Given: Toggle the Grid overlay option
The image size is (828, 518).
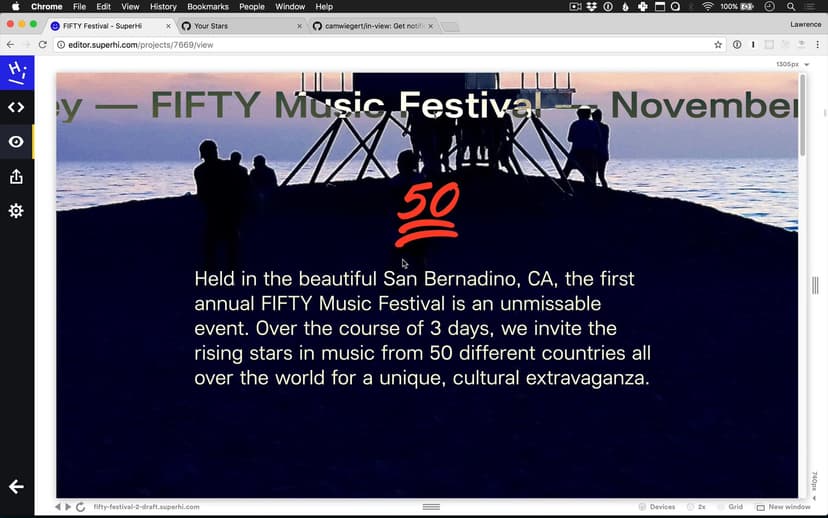Looking at the screenshot, I should coord(730,507).
